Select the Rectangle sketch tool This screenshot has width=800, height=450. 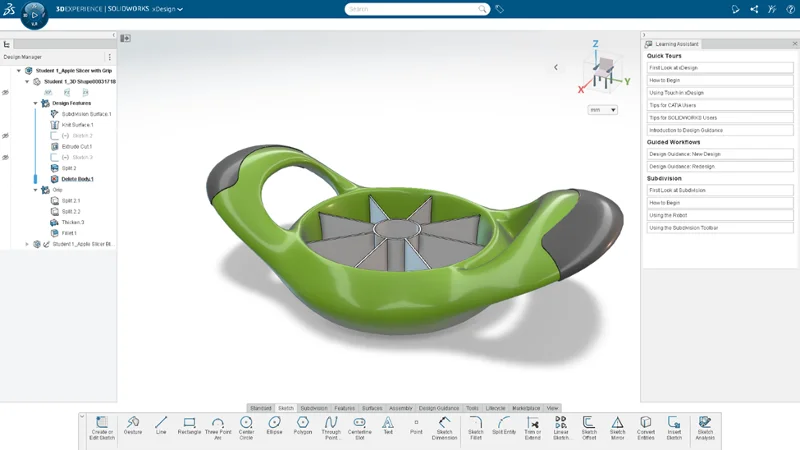189,426
